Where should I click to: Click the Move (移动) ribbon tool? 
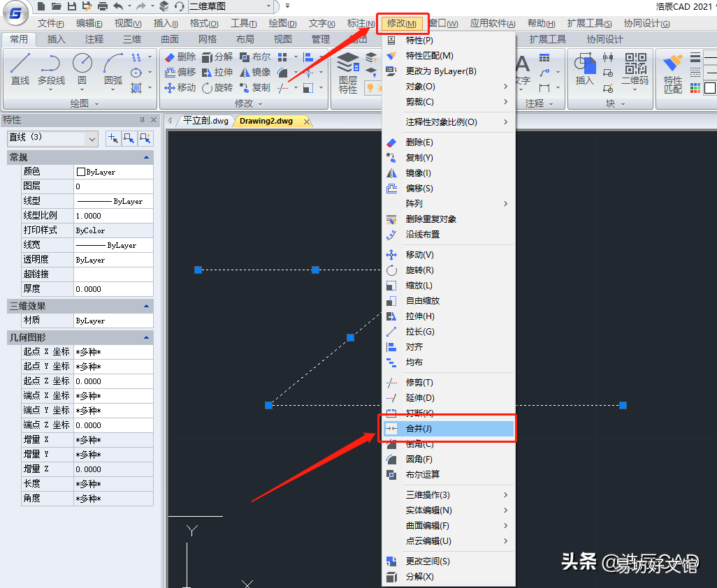pos(180,88)
